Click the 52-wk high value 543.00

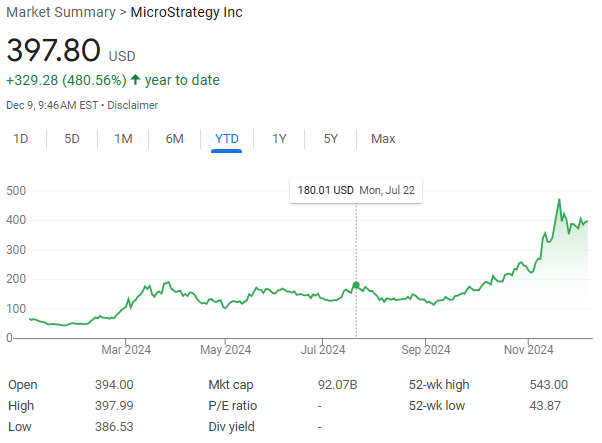click(x=548, y=385)
